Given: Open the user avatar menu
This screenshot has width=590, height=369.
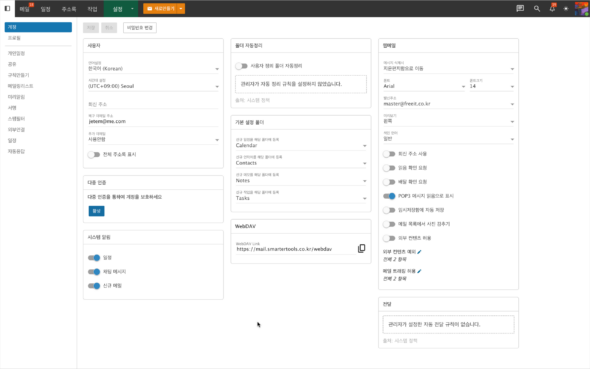Looking at the screenshot, I should [x=582, y=8].
